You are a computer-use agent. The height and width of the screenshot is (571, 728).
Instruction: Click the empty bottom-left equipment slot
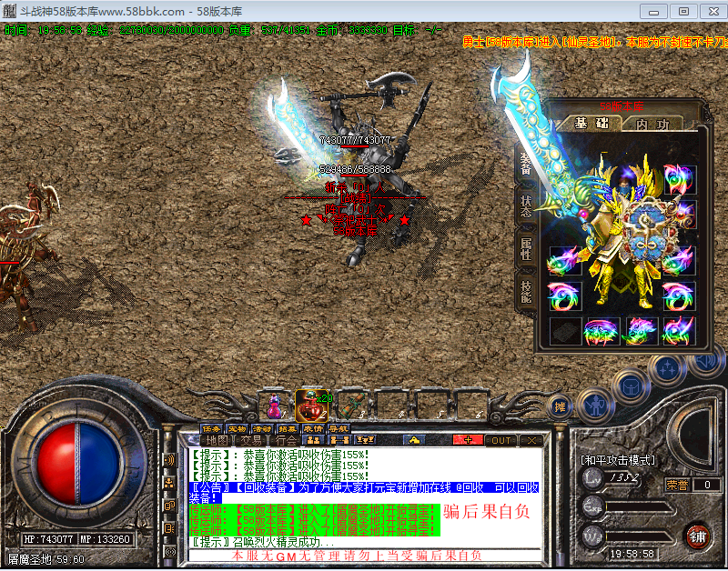(564, 331)
